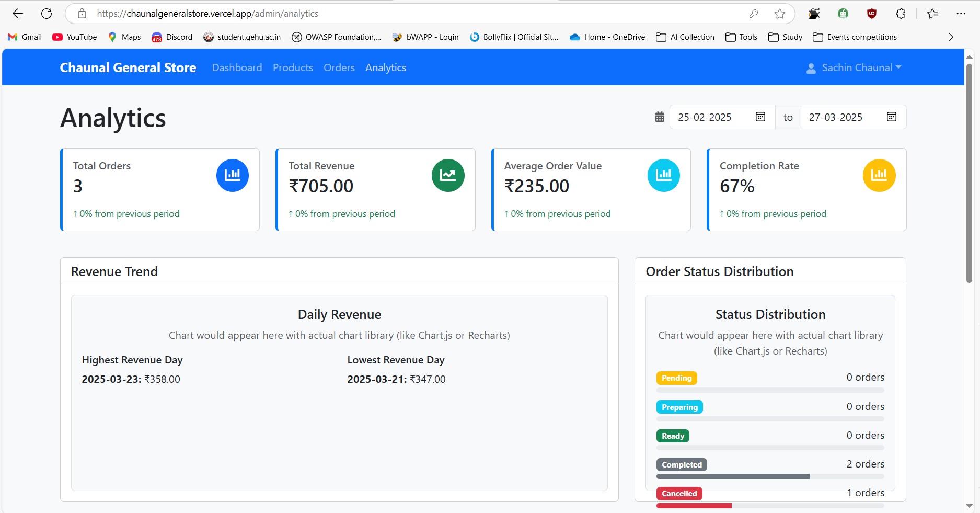Show more bookmarks with the overflow chevron
This screenshot has height=513, width=980.
click(951, 37)
